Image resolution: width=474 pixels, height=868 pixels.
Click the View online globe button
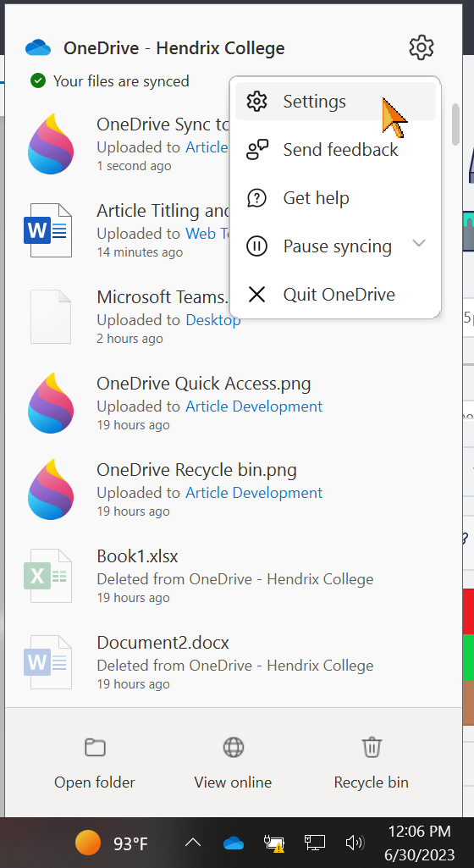click(233, 763)
